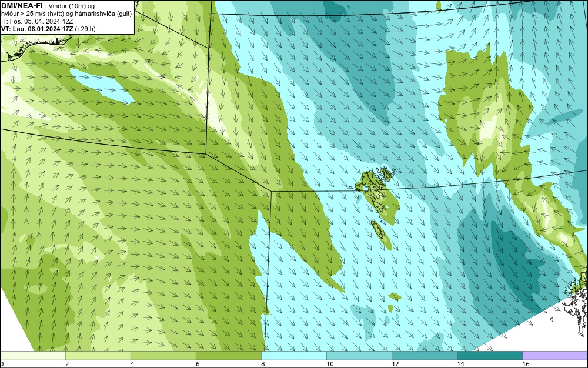588x368 pixels.
Task: Click the legend scale label '16'
Action: 526,364
